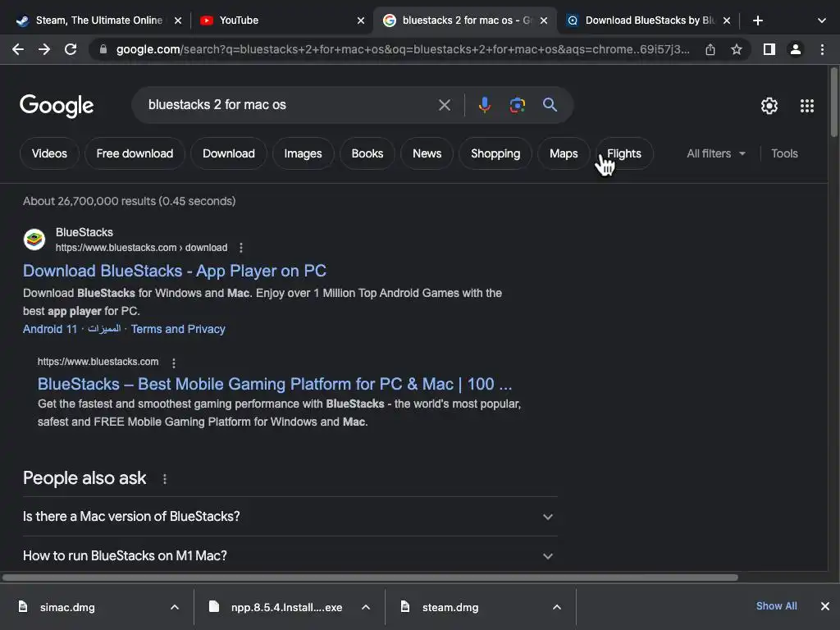This screenshot has height=630, width=840.
Task: Filter results by Flights
Action: (624, 153)
